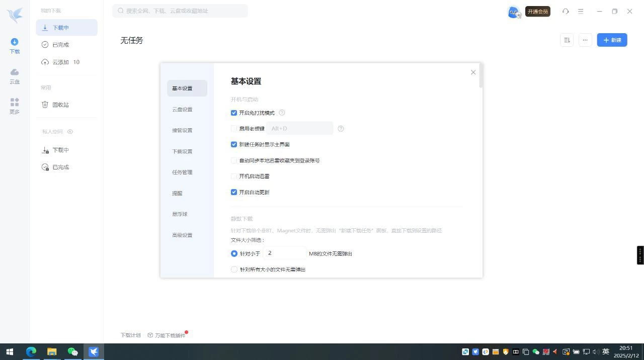Click the search magnifier in the search bar
This screenshot has width=644, height=360.
click(x=120, y=11)
